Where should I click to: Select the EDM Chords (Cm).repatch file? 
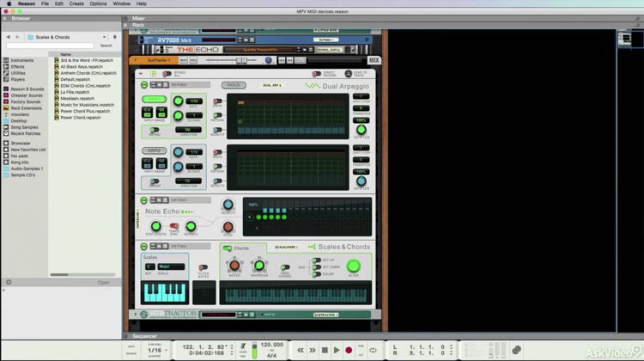tap(85, 85)
